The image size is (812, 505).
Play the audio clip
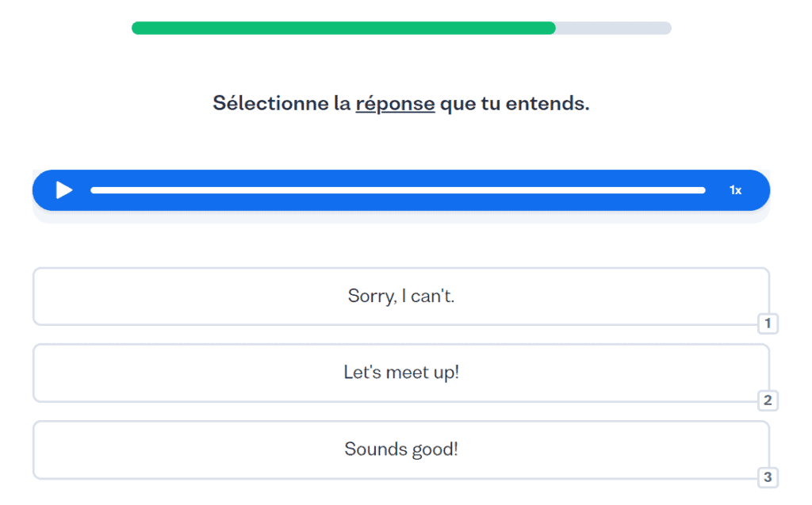pos(64,190)
